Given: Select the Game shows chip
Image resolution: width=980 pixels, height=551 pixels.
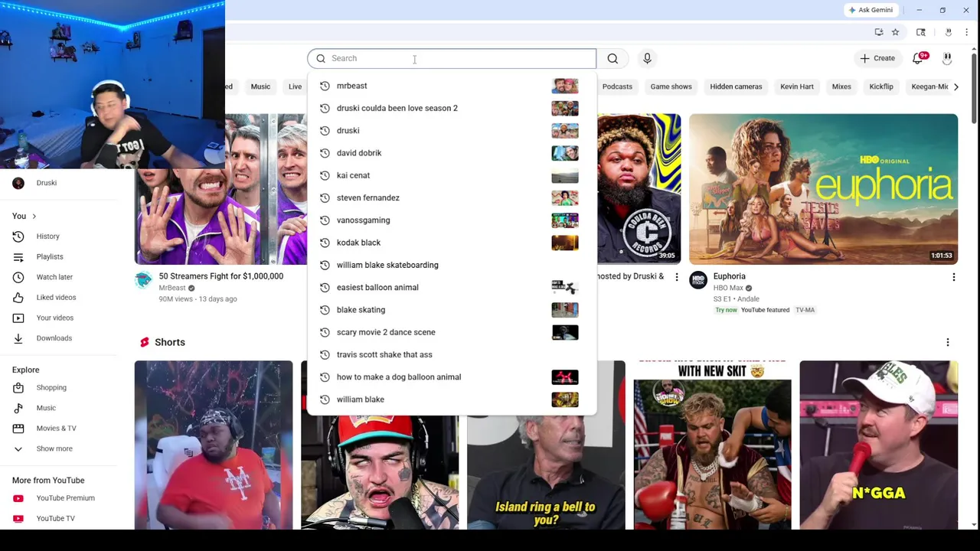Looking at the screenshot, I should coord(671,86).
